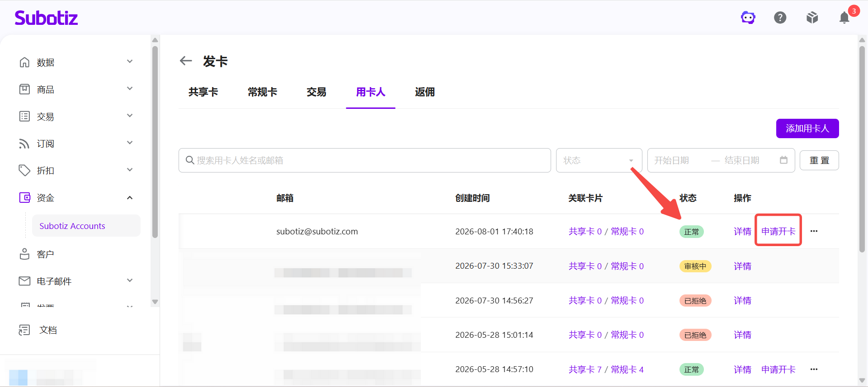
Task: Click the 资金 wallet icon in sidebar
Action: (x=24, y=197)
